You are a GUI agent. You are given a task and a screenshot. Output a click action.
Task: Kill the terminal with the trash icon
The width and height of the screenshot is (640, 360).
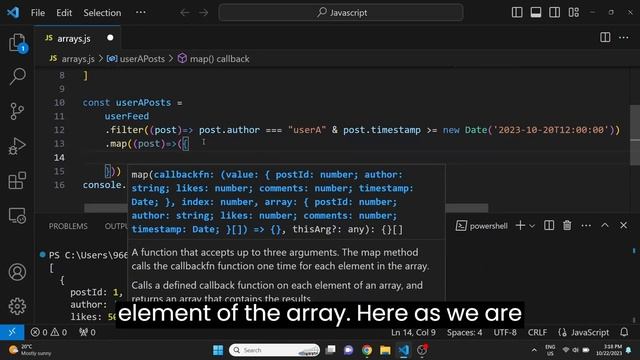click(x=567, y=225)
